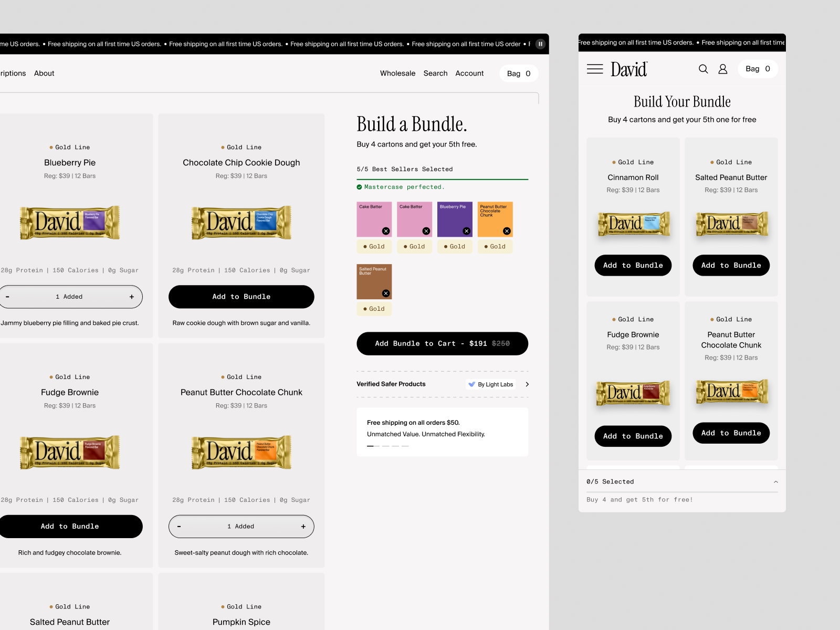This screenshot has width=840, height=630.
Task: Pause the scrolling free shipping announcement banner
Action: (x=540, y=44)
